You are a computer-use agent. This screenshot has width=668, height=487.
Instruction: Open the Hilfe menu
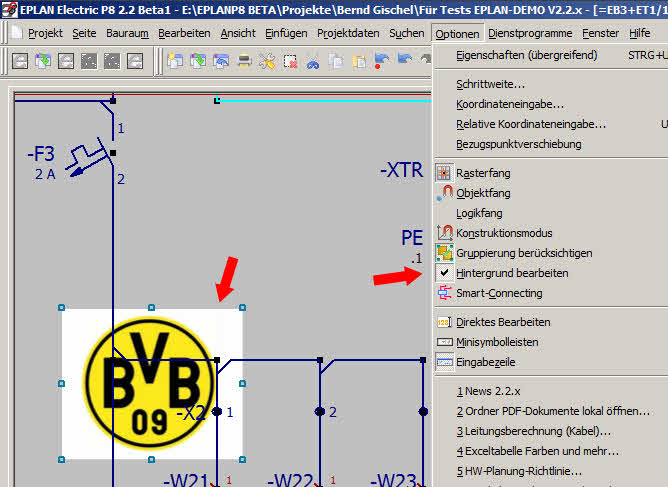pos(639,33)
